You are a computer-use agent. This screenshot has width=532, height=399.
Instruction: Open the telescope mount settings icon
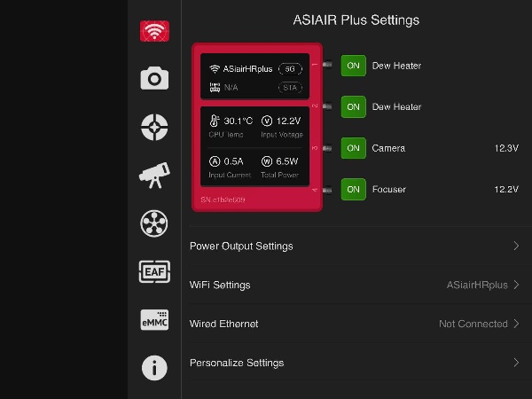(154, 176)
